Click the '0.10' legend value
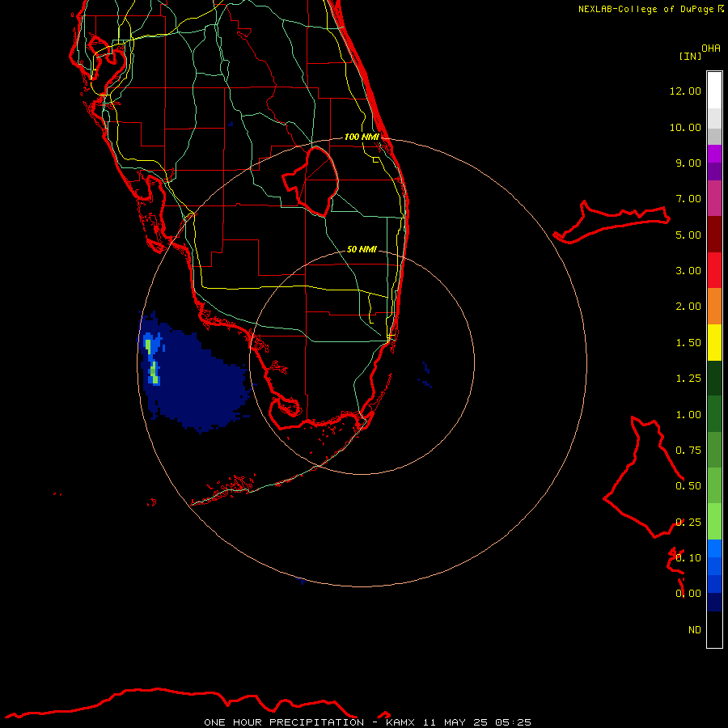728x728 pixels. pyautogui.click(x=688, y=558)
